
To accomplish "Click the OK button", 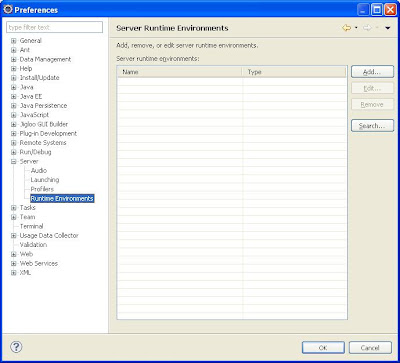I will click(323, 348).
